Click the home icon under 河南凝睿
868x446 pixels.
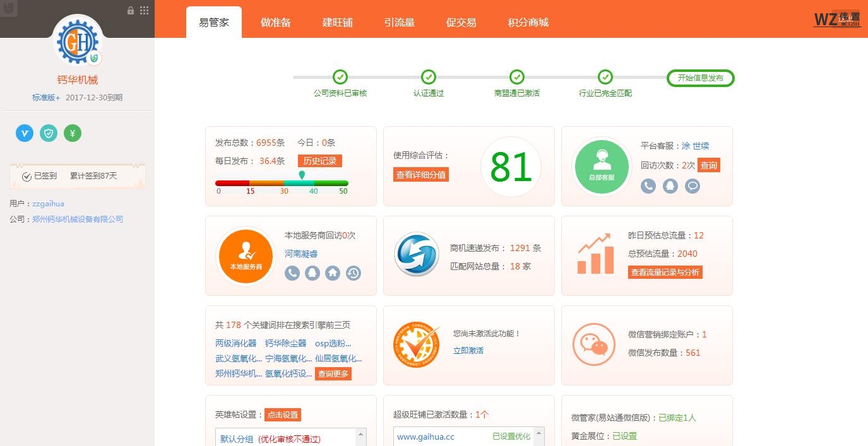(x=333, y=273)
